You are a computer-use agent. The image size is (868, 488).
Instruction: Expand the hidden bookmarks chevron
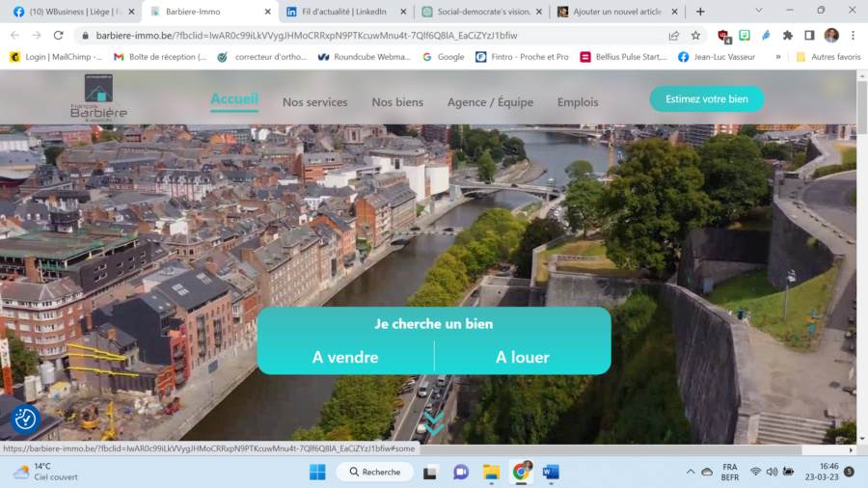pos(778,57)
